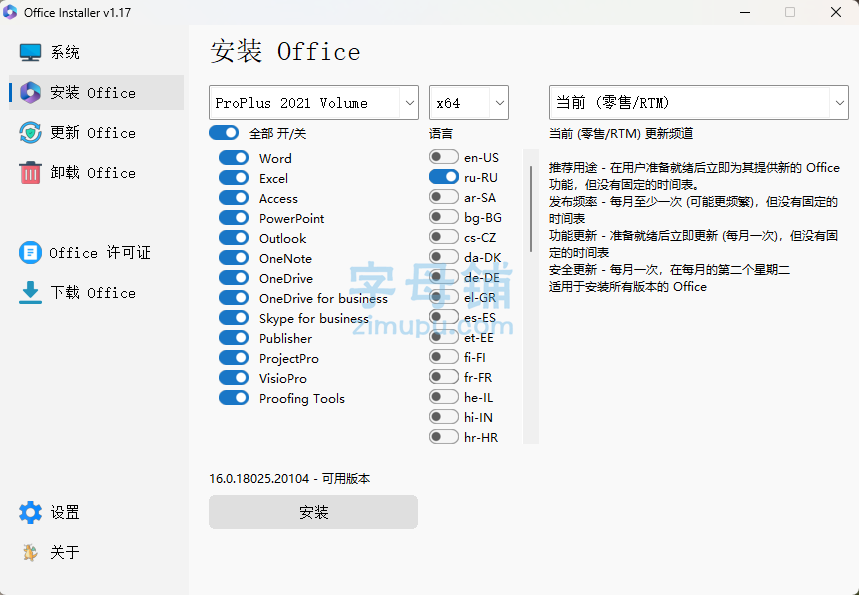859x595 pixels.
Task: Toggle Proofing Tools switch
Action: [234, 398]
